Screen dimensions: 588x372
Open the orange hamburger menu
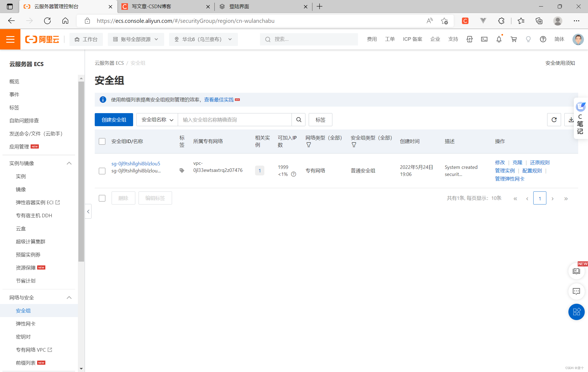(10, 39)
